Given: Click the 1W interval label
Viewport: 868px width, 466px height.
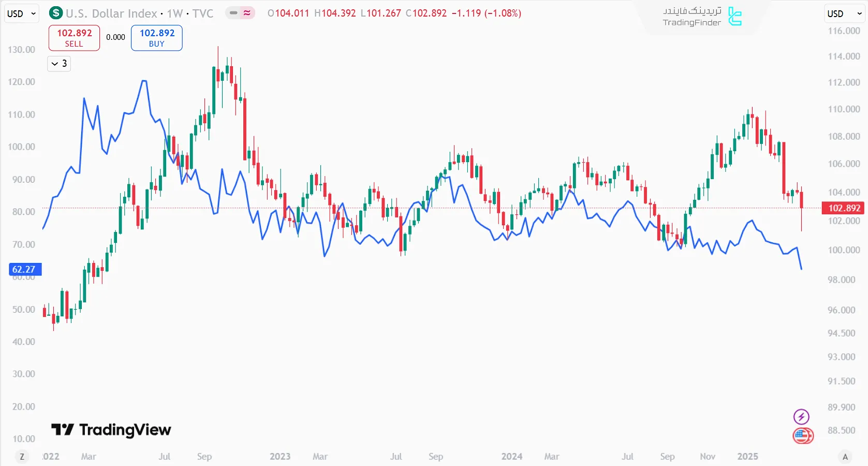Looking at the screenshot, I should tap(174, 13).
